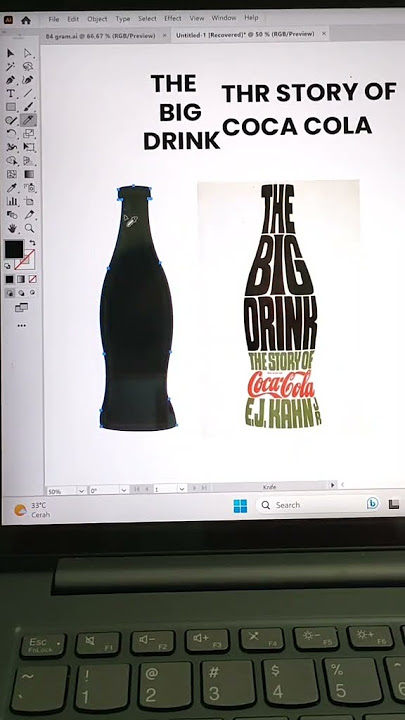Reset to default fill and stroke
Screen dimensions: 405x720
(x=7, y=265)
